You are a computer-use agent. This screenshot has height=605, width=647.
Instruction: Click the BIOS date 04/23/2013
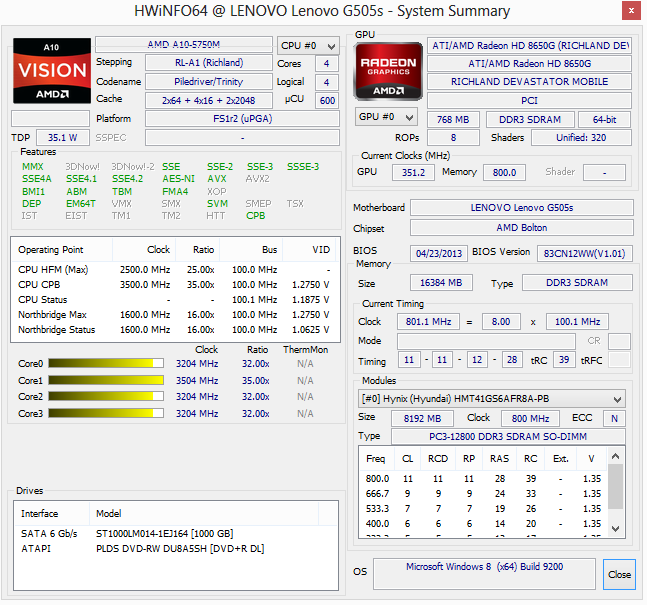pos(439,253)
